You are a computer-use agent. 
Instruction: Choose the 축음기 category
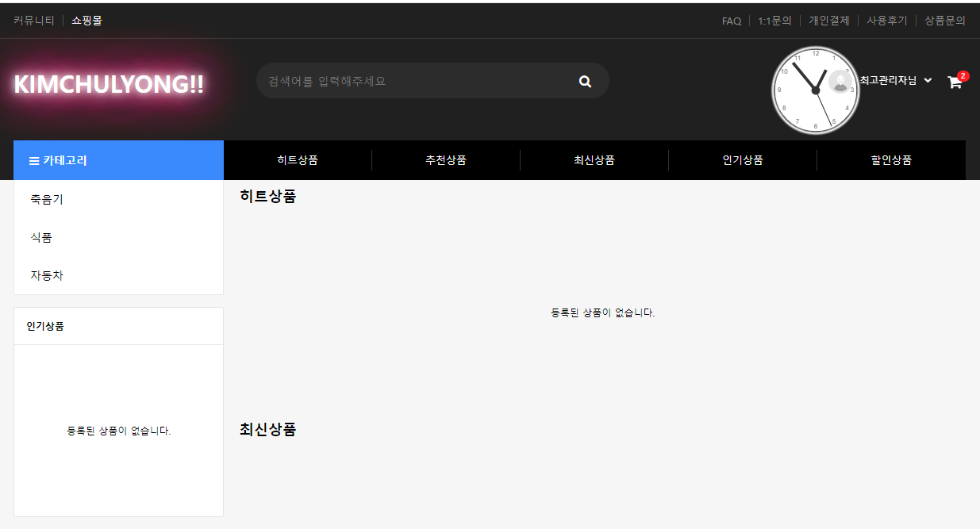(x=47, y=200)
